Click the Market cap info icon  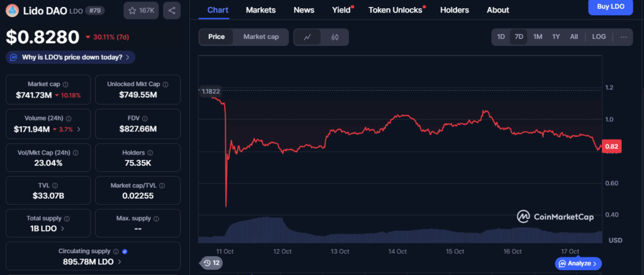pyautogui.click(x=66, y=84)
